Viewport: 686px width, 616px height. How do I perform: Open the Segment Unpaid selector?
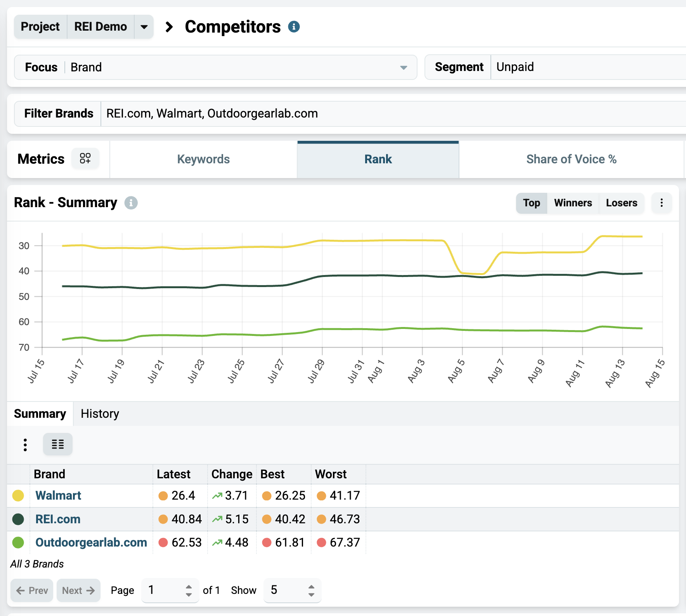click(x=588, y=67)
